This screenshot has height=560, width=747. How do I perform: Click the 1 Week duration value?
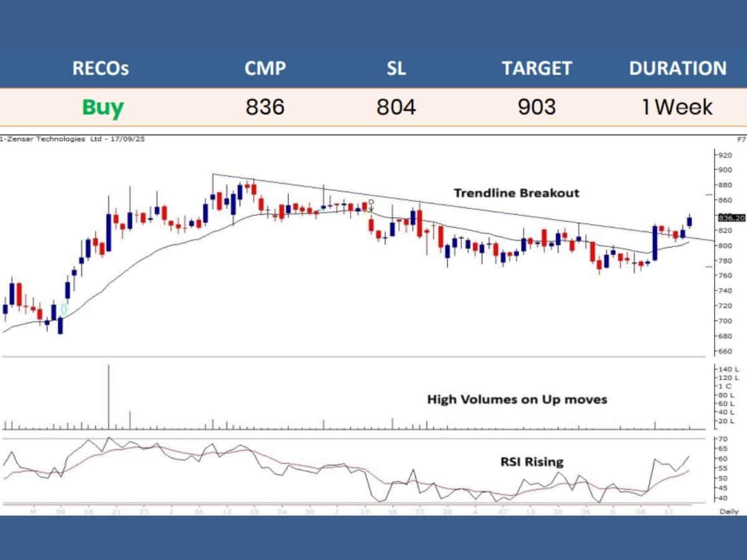[677, 107]
